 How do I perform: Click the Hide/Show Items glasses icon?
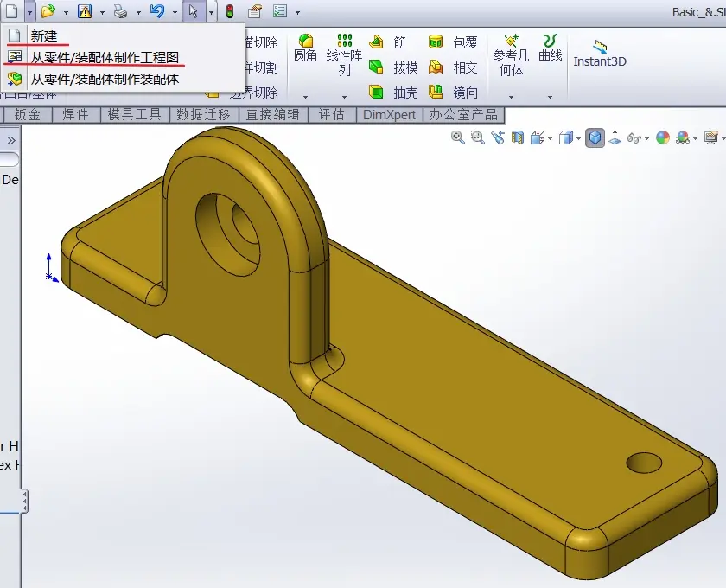[634, 138]
